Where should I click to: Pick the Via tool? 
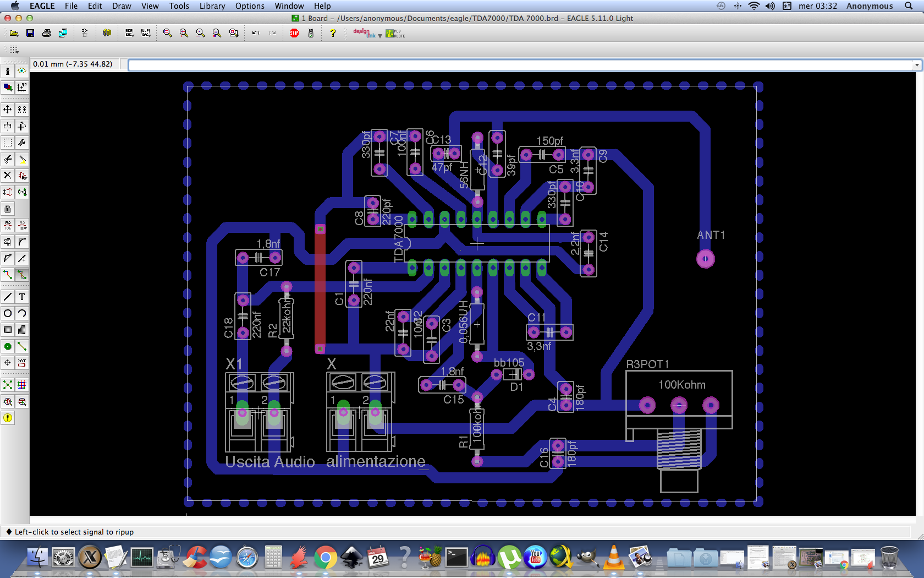(x=8, y=346)
